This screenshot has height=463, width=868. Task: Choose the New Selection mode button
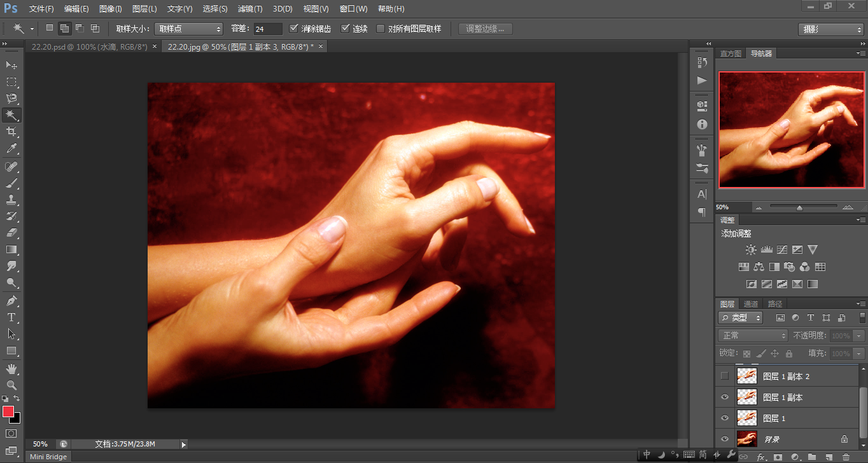(x=50, y=28)
